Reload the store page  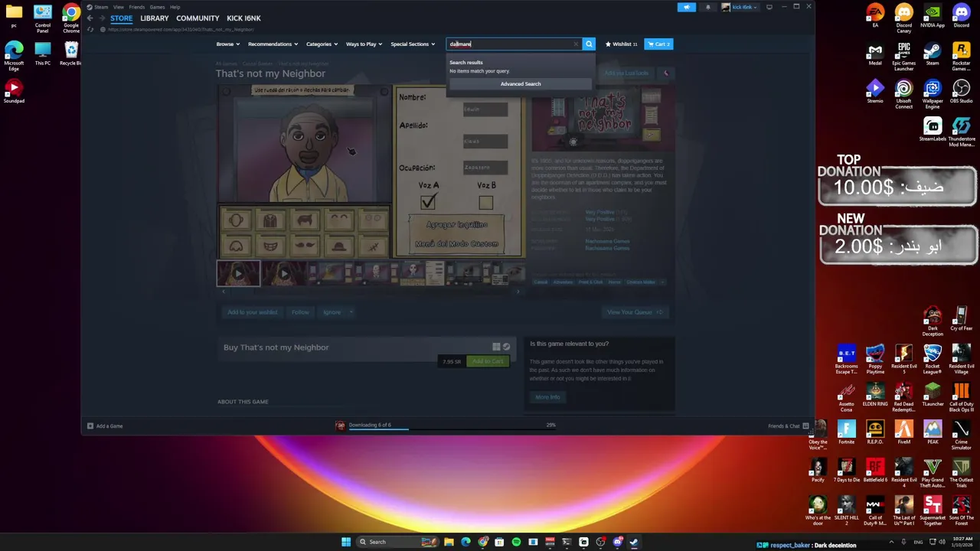click(91, 30)
